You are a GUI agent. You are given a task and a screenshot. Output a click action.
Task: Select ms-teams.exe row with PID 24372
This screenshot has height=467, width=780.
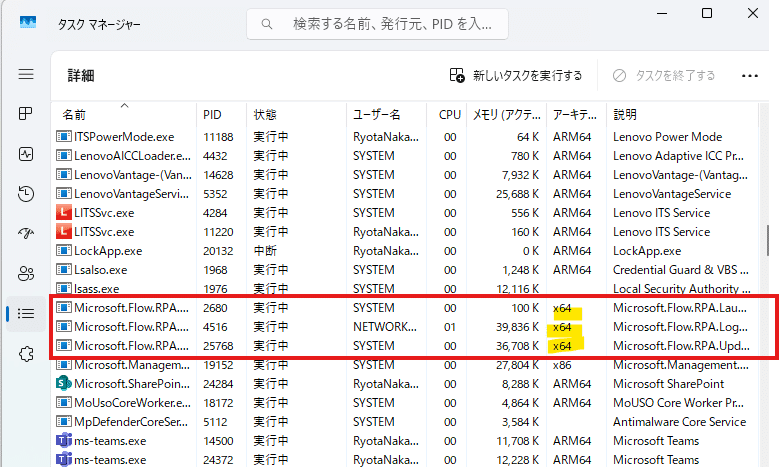405,460
